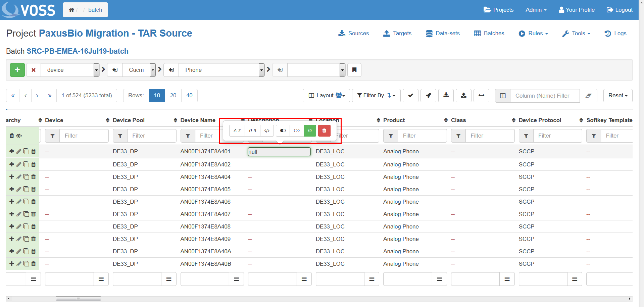Toggle the filled switch icon in popup
This screenshot has width=644, height=307.
(x=283, y=131)
